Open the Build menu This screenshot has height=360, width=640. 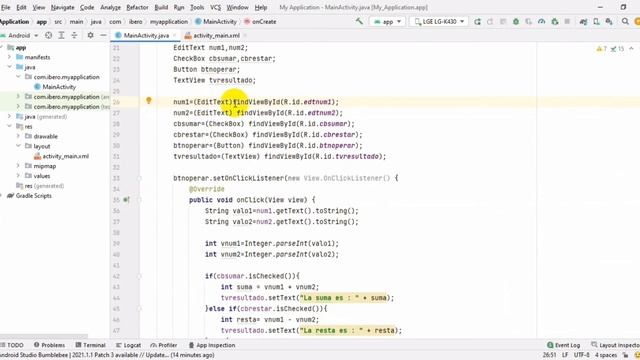pyautogui.click(x=161, y=7)
